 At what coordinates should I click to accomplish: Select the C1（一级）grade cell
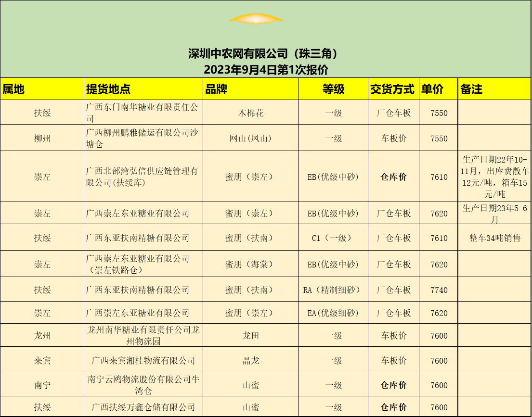pos(333,238)
